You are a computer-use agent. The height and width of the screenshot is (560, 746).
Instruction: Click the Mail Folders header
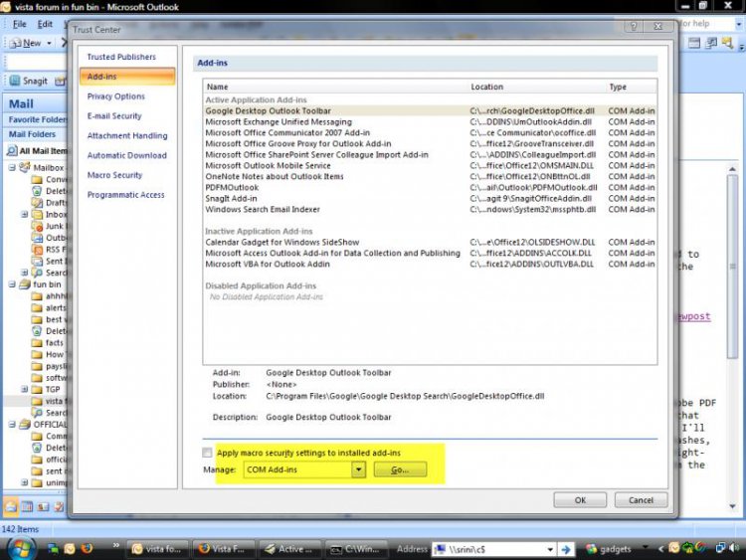(x=36, y=134)
